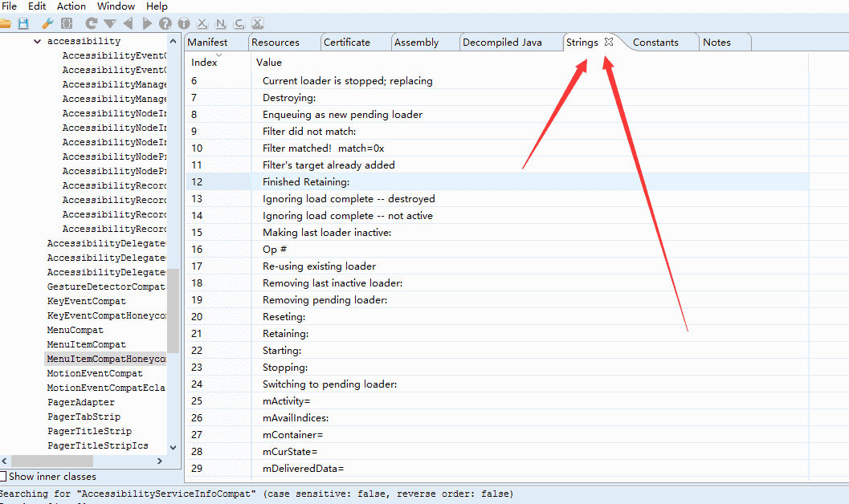
Task: Click the grey circular-arrow toolbar icon
Action: click(x=91, y=24)
